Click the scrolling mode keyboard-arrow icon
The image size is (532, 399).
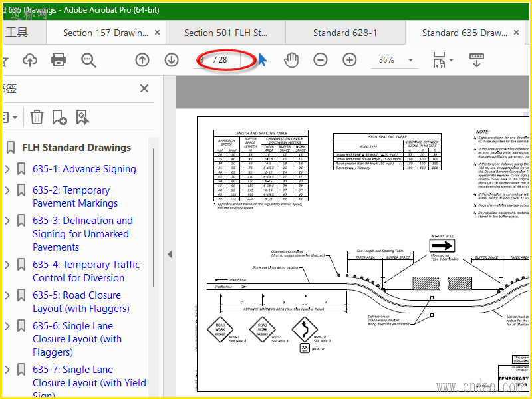click(477, 60)
